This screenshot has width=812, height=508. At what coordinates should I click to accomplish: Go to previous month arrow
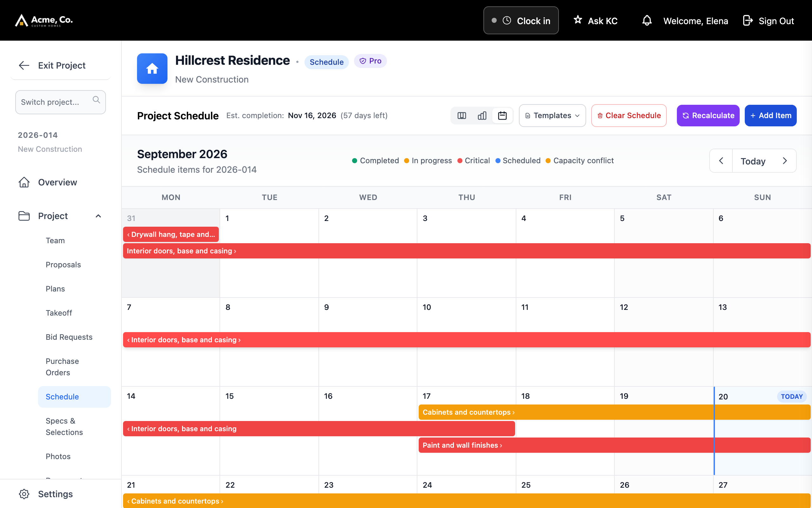pos(721,161)
